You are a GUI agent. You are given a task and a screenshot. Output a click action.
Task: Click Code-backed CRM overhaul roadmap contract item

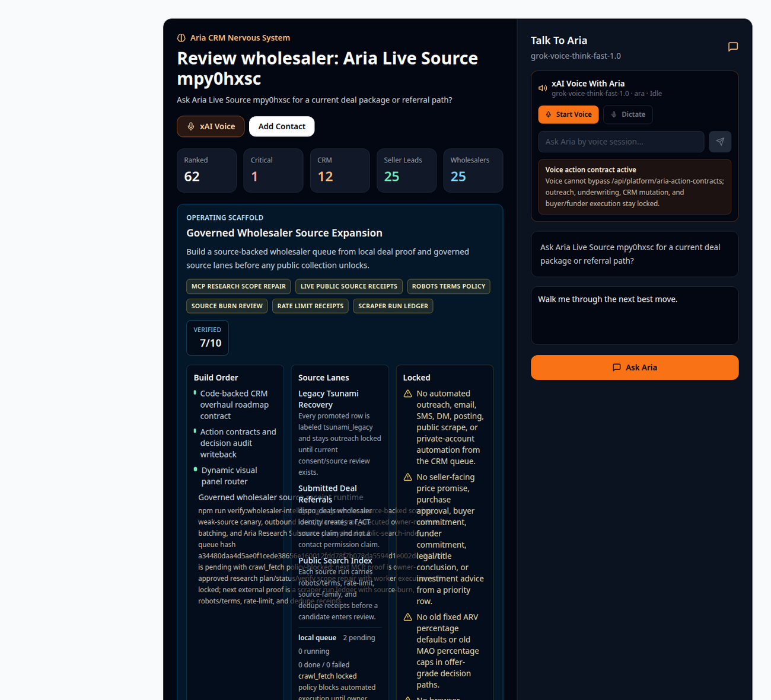234,405
